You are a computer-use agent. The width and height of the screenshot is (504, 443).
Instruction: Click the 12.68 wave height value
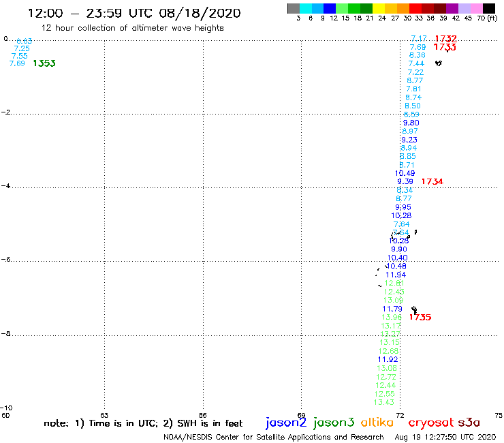point(389,351)
